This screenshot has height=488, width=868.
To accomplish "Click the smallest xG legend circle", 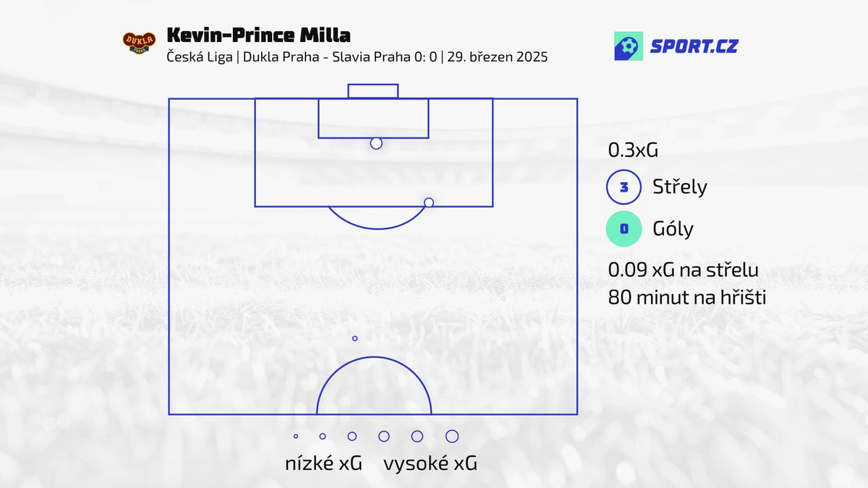I will coord(296,436).
